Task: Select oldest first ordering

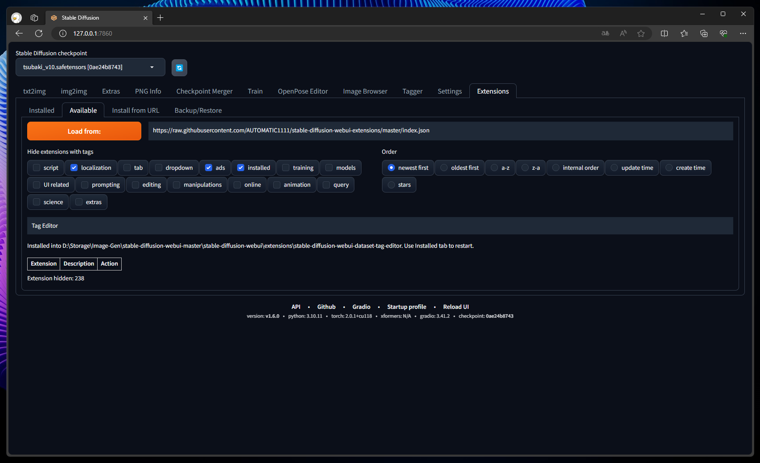Action: pyautogui.click(x=444, y=168)
